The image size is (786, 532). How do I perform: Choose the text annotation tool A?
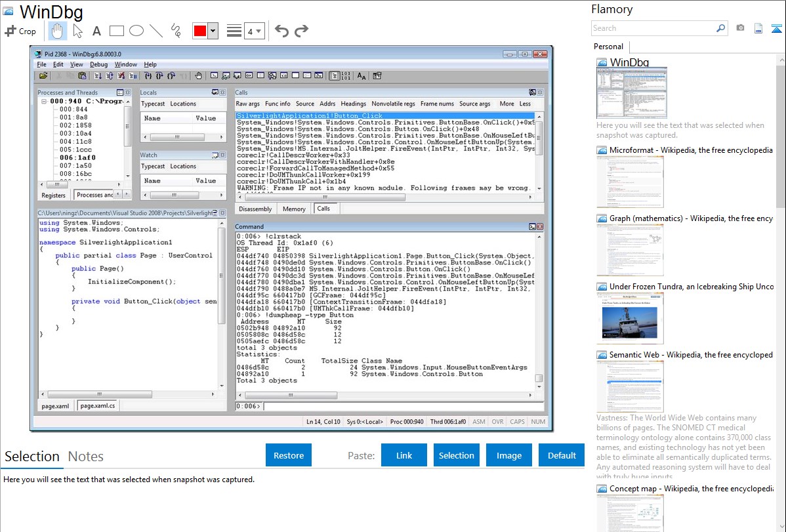point(96,31)
